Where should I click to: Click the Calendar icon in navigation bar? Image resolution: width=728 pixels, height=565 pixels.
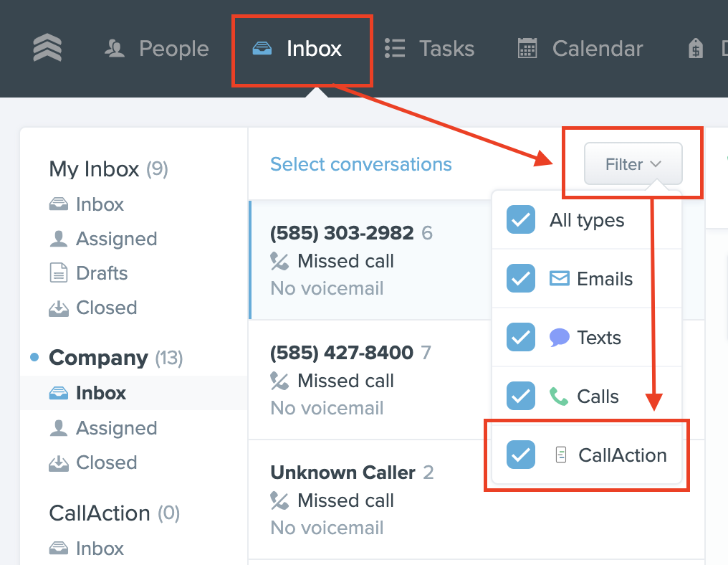pos(527,48)
